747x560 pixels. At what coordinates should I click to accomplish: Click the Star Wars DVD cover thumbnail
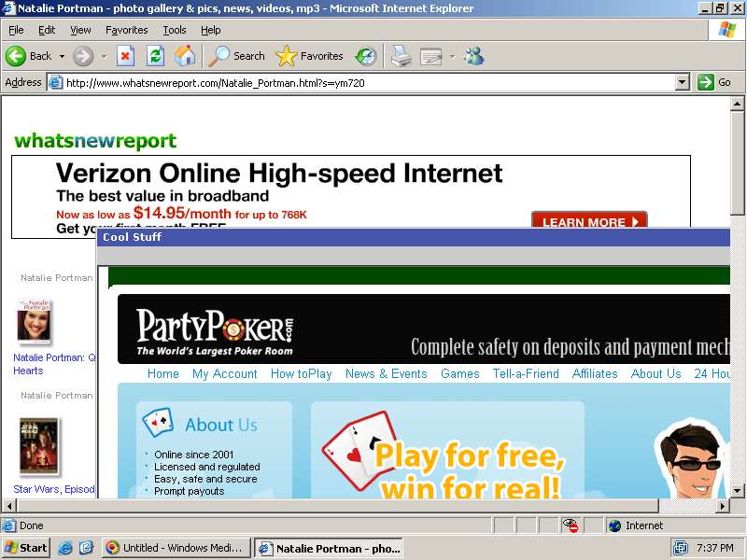click(x=38, y=446)
